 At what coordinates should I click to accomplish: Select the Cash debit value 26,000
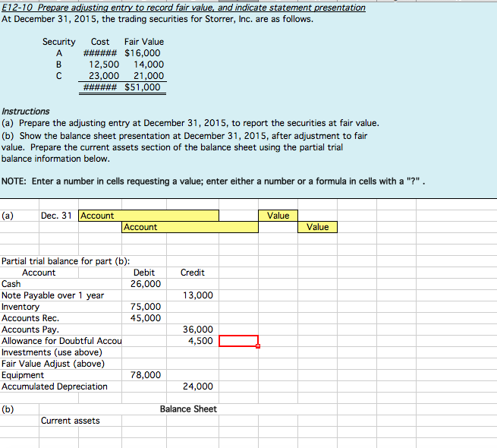[x=146, y=284]
